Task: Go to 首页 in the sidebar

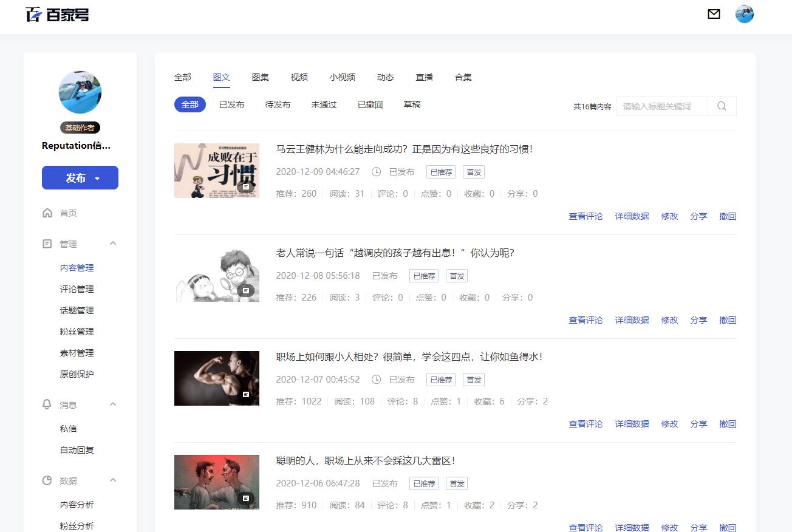Action: [x=69, y=213]
